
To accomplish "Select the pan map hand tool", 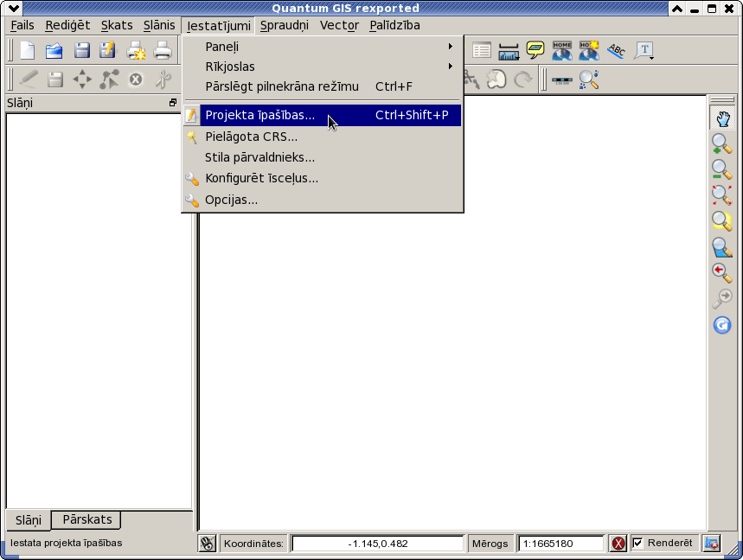I will coord(722,118).
